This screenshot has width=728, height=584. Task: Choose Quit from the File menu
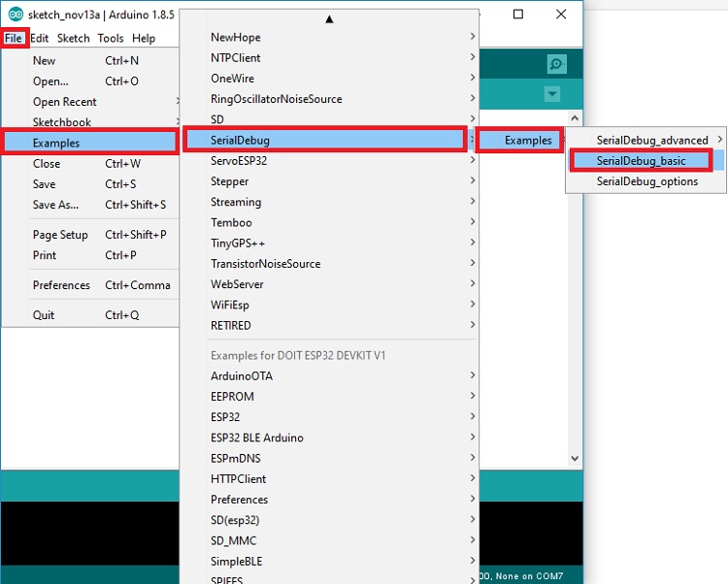click(44, 315)
